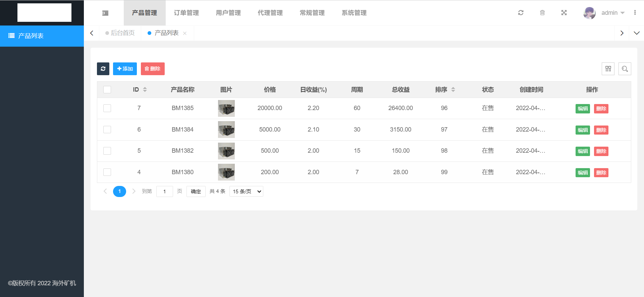The height and width of the screenshot is (297, 644).
Task: Switch to 用户管理 top menu
Action: [228, 13]
